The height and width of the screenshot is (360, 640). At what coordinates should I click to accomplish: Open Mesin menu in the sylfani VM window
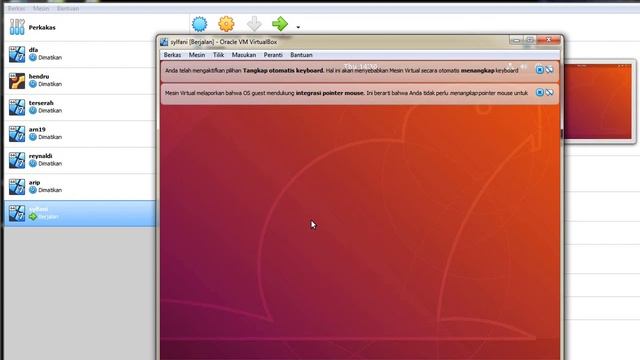click(197, 55)
